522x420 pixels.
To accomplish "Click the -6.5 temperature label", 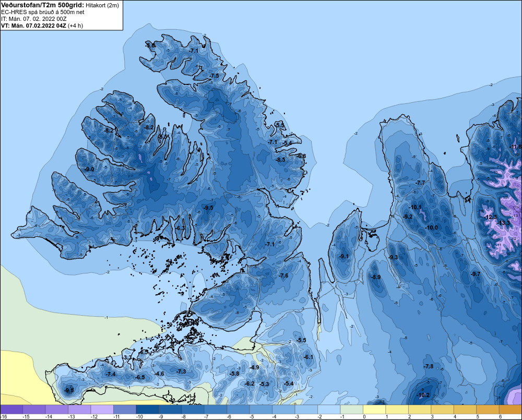I will coord(140,377).
